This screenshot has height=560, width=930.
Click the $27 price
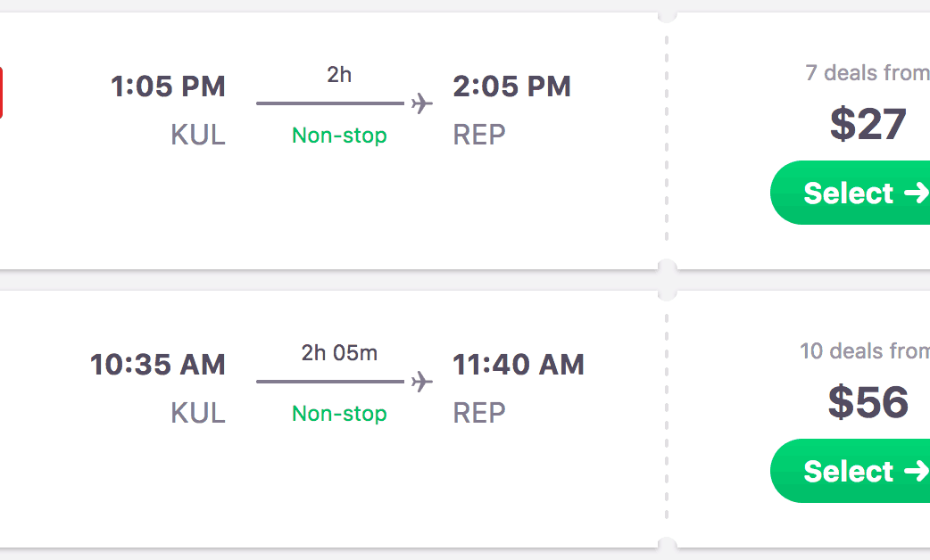point(868,124)
